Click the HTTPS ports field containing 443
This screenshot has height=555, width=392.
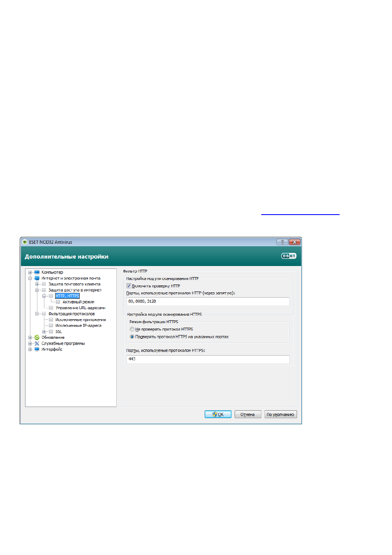click(208, 359)
